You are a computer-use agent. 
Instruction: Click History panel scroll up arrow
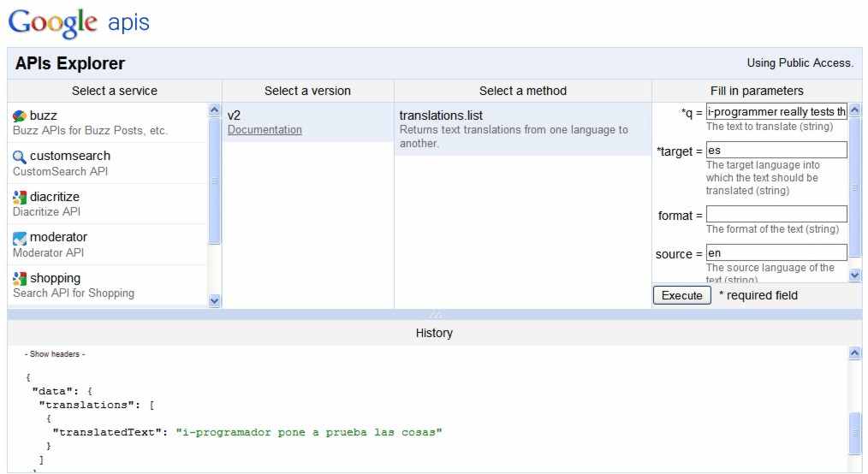[854, 353]
